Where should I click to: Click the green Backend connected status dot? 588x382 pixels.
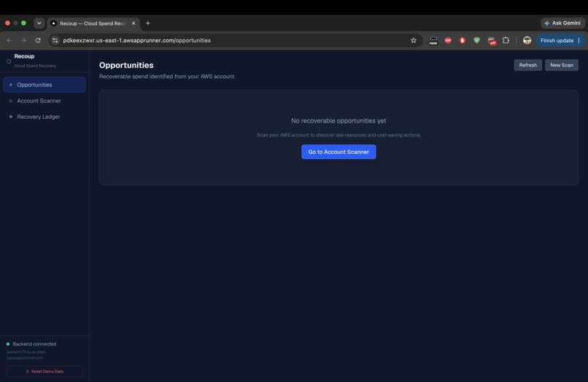[x=8, y=344]
